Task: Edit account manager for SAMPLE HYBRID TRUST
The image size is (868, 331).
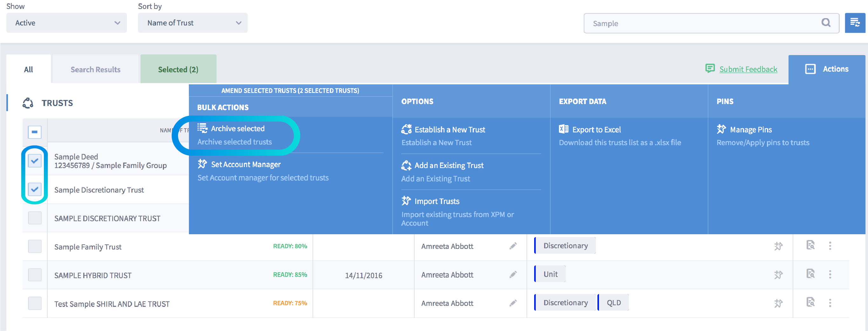Action: point(513,275)
